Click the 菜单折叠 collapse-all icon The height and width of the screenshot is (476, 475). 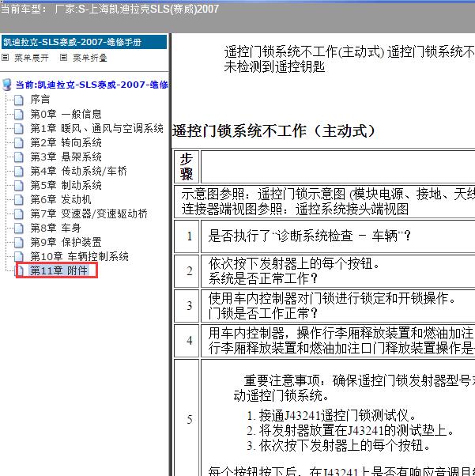click(63, 57)
